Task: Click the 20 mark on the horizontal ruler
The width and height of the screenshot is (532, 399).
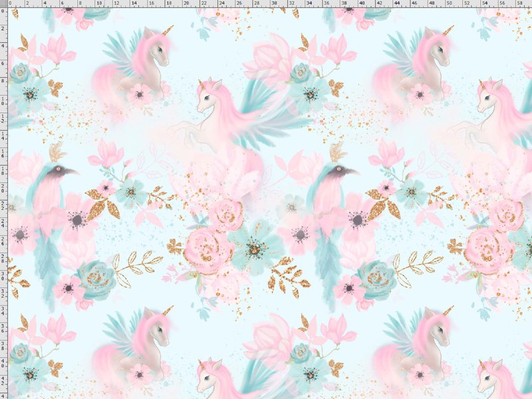Action: [x=187, y=3]
